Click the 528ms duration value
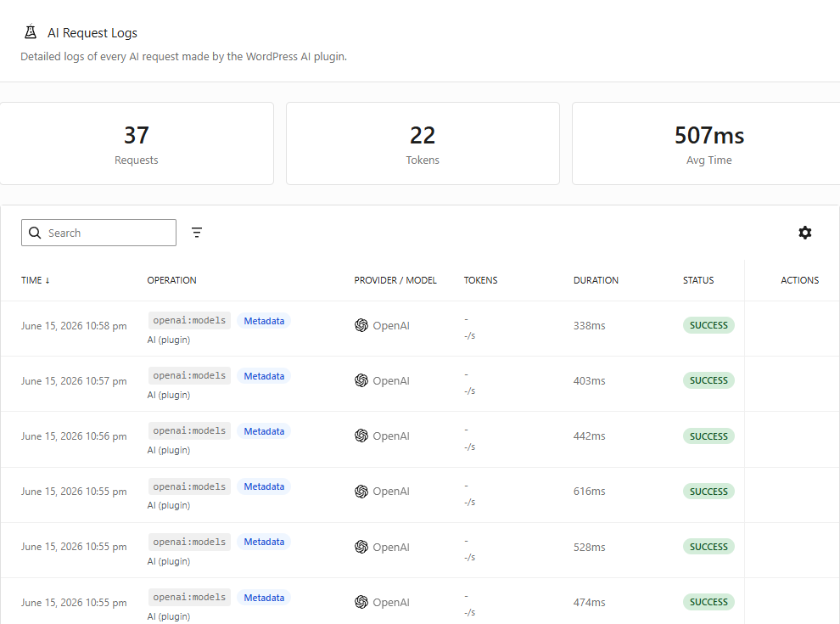The height and width of the screenshot is (624, 840). click(x=590, y=547)
